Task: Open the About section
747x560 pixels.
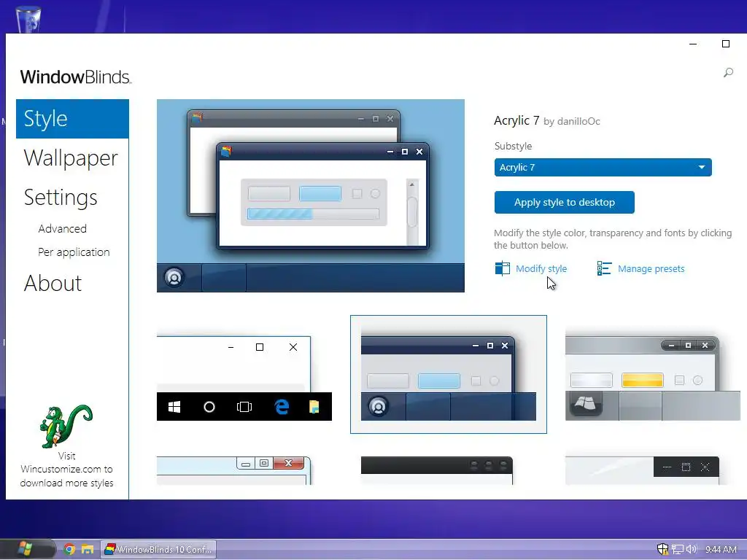Action: pyautogui.click(x=53, y=283)
